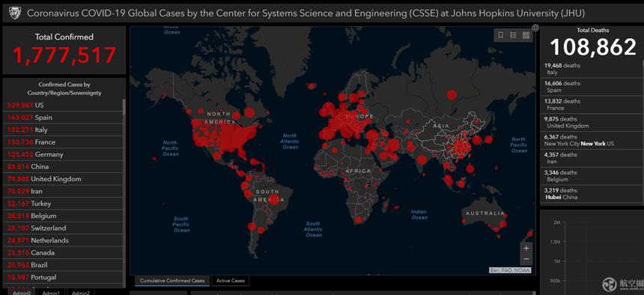
Task: Click the JHU shield logo
Action: (14, 13)
